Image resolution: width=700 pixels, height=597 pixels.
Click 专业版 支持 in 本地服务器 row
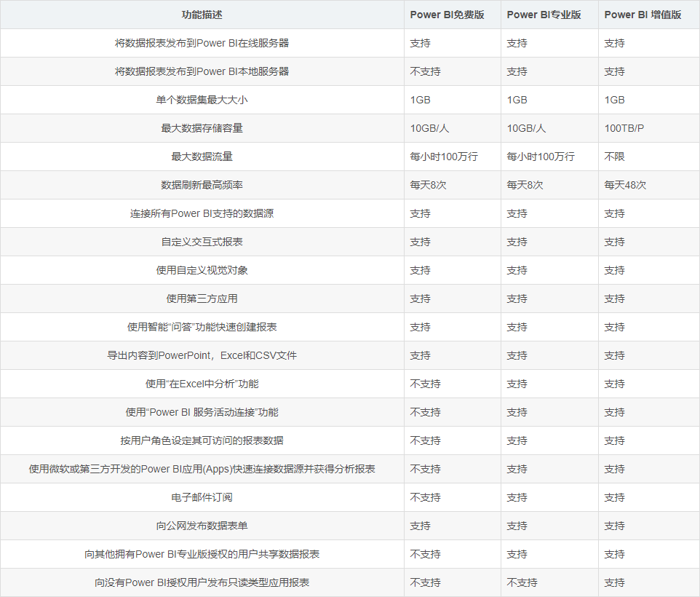pos(517,71)
